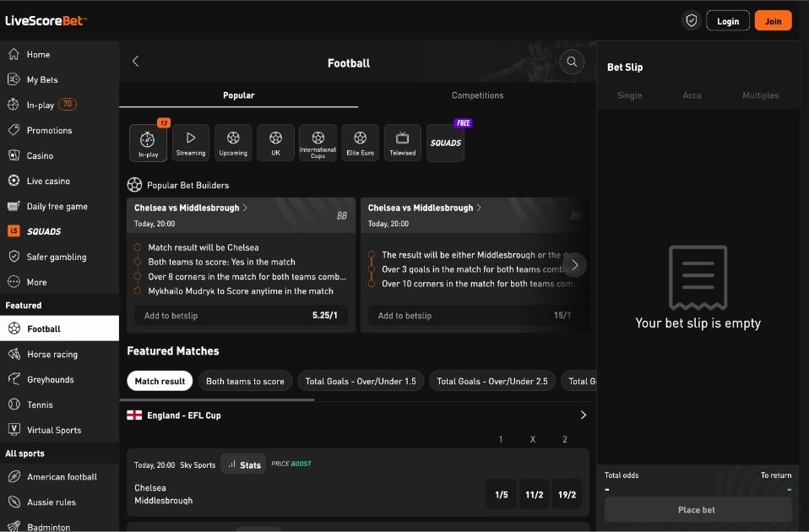Viewport: 809px width, 532px height.
Task: Select American football sport
Action: (59, 477)
